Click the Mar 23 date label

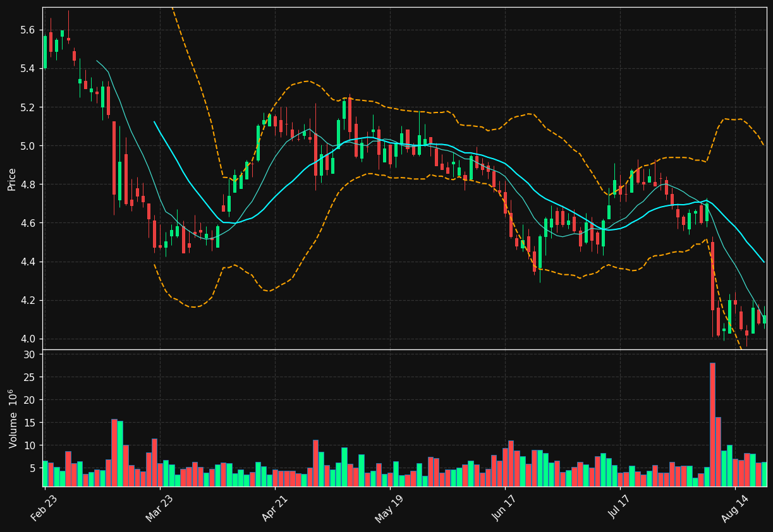pos(159,507)
